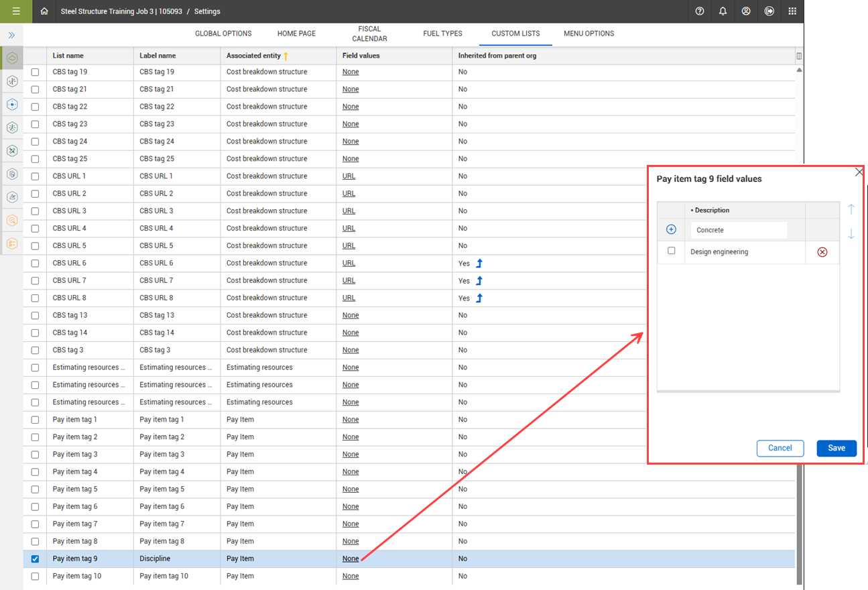Click the sign out arrow icon
Screen dimensions: 868x590
769,11
